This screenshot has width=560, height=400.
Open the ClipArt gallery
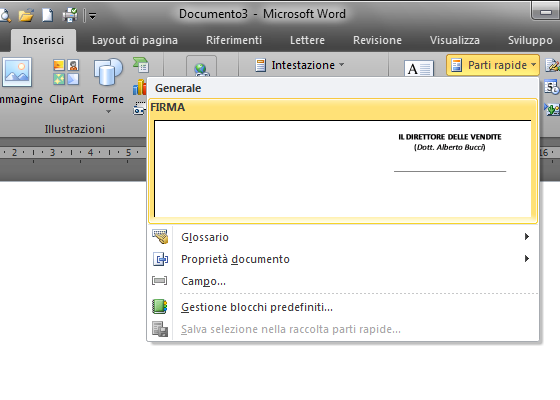click(66, 81)
